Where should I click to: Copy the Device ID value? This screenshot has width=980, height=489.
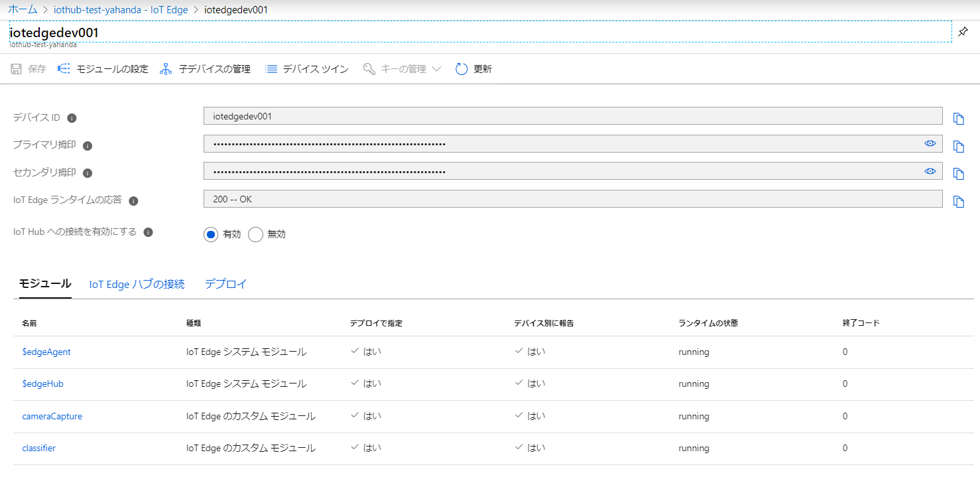pyautogui.click(x=958, y=119)
